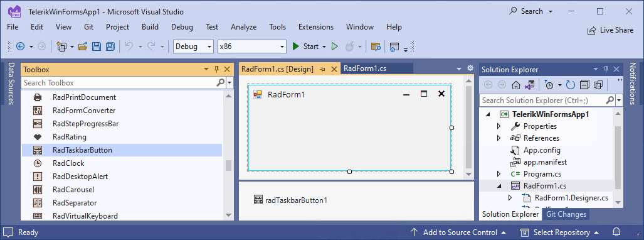Open the Start button dropdown arrow
Screen dimensions: 644x240
(x=324, y=47)
